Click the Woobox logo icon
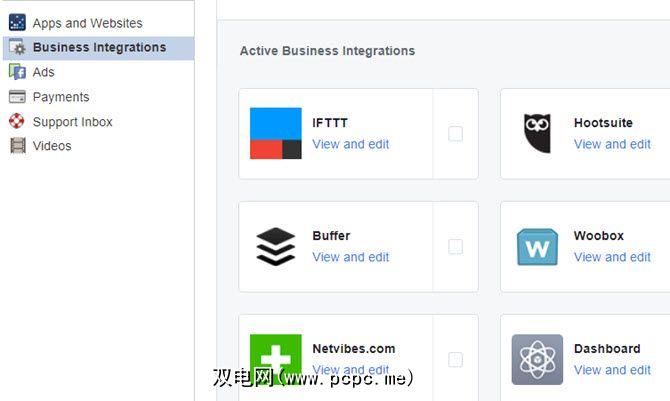Image resolution: width=670 pixels, height=401 pixels. click(537, 246)
